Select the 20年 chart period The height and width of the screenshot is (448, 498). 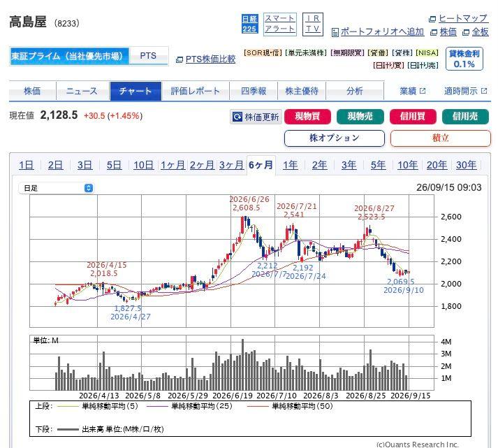click(437, 165)
